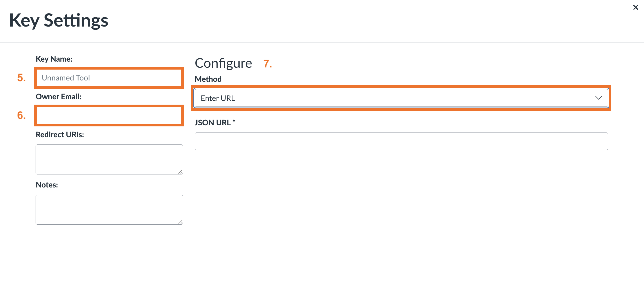Click the orange step 5 marker
This screenshot has width=644, height=282.
click(22, 78)
